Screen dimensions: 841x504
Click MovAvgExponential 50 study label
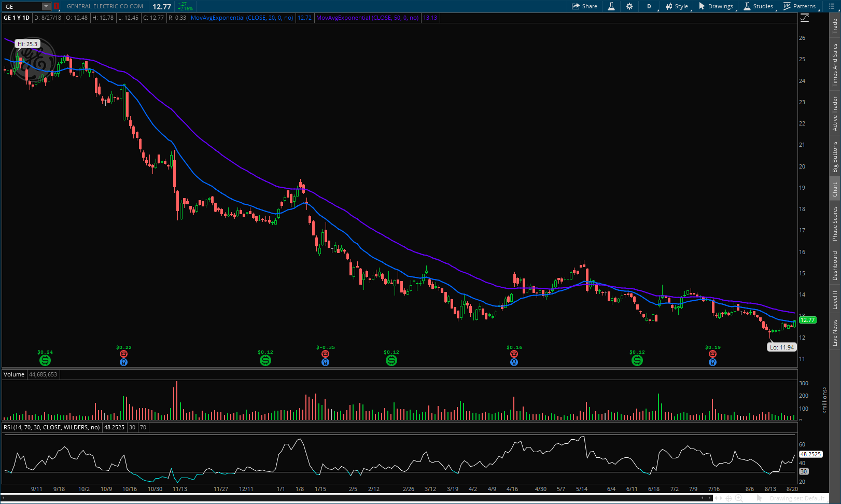pos(367,18)
